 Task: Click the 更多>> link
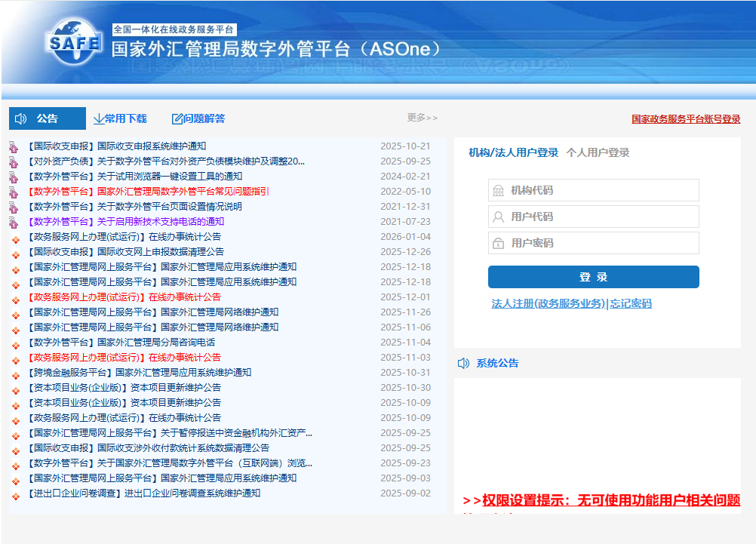pos(423,118)
